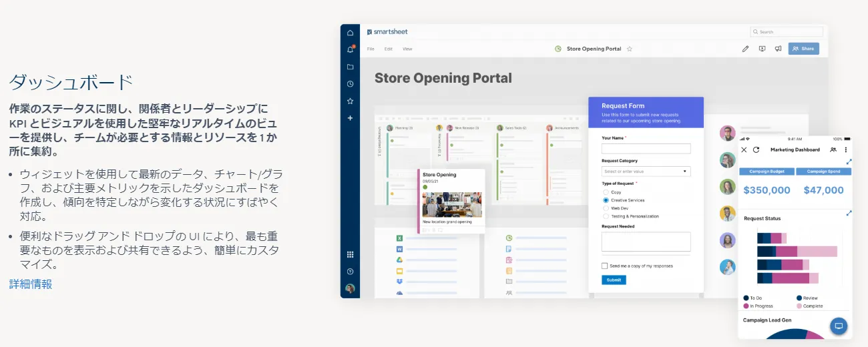
Task: Open the Recents clock icon in sidebar
Action: 350,84
